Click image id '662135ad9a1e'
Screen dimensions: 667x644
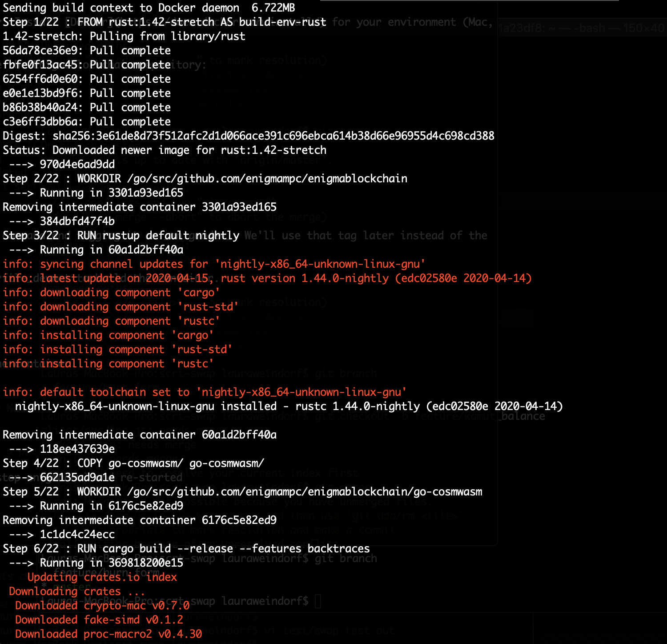[x=77, y=478]
